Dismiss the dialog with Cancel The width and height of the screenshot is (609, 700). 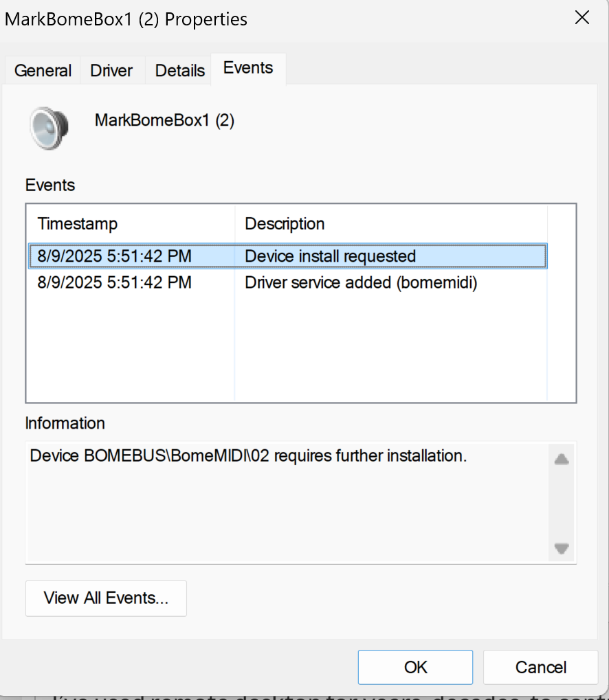coord(540,667)
